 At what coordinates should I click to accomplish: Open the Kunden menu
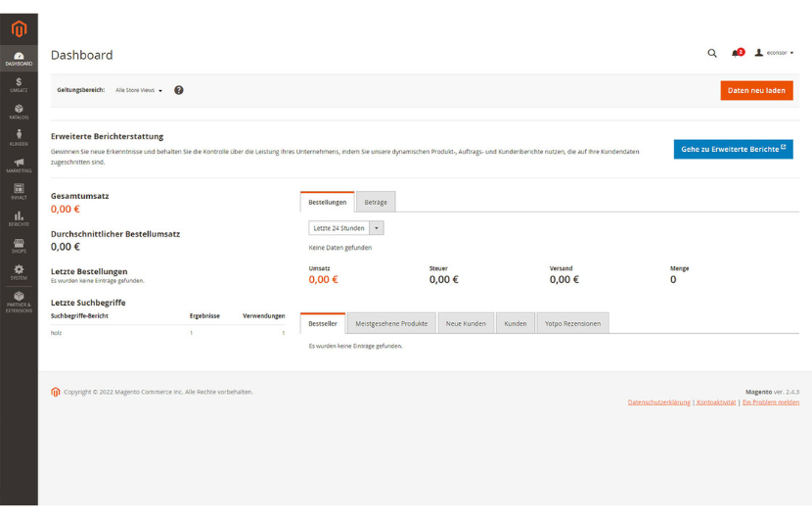pyautogui.click(x=19, y=138)
